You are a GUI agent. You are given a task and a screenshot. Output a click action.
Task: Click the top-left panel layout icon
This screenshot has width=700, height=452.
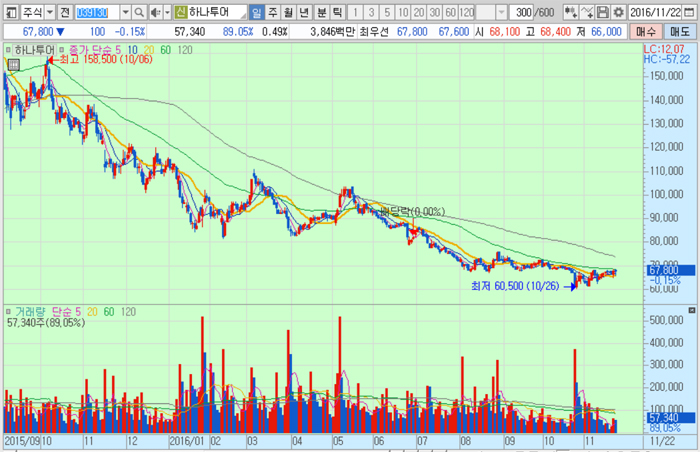pos(9,12)
